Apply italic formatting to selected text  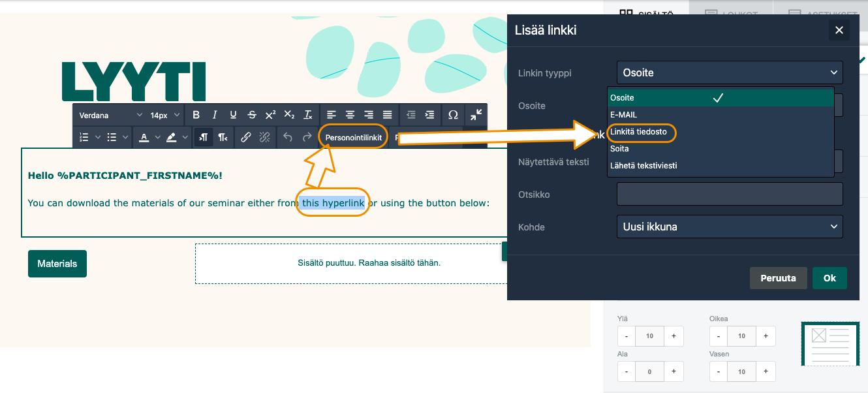point(215,115)
